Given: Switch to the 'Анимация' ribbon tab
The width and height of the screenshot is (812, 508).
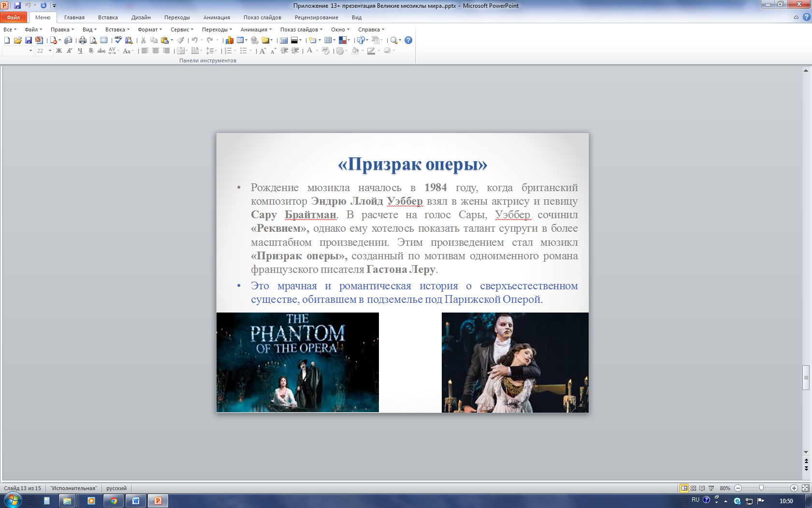Looking at the screenshot, I should 217,17.
